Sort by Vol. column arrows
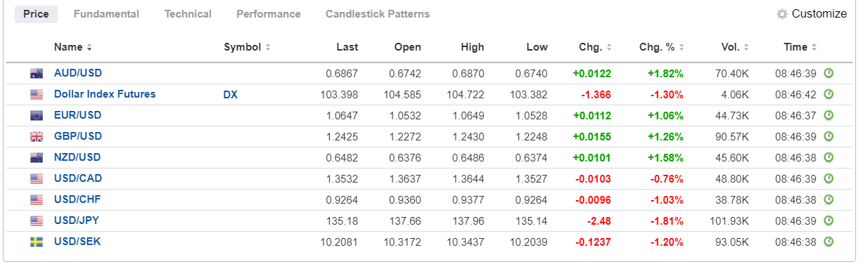 coord(746,47)
